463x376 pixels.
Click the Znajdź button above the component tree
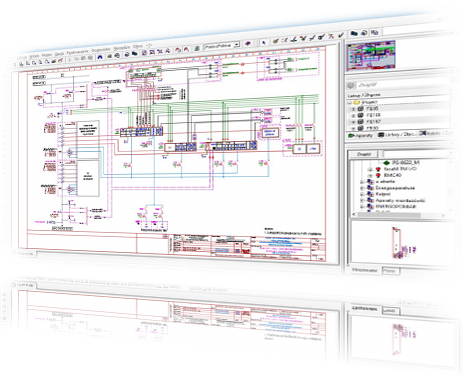(363, 154)
